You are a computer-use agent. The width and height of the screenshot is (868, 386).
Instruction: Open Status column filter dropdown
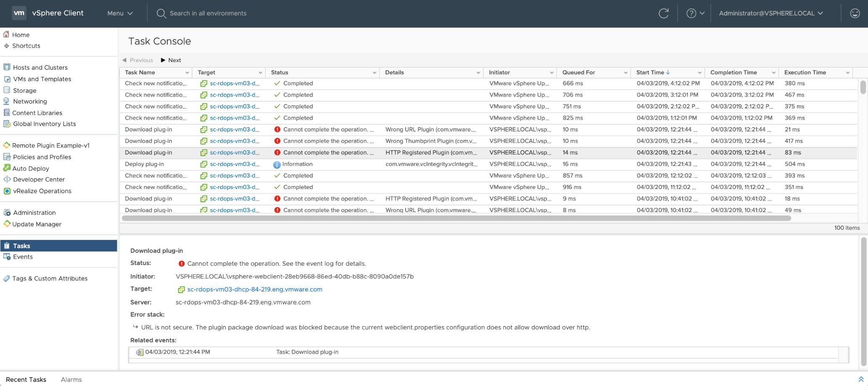(374, 73)
